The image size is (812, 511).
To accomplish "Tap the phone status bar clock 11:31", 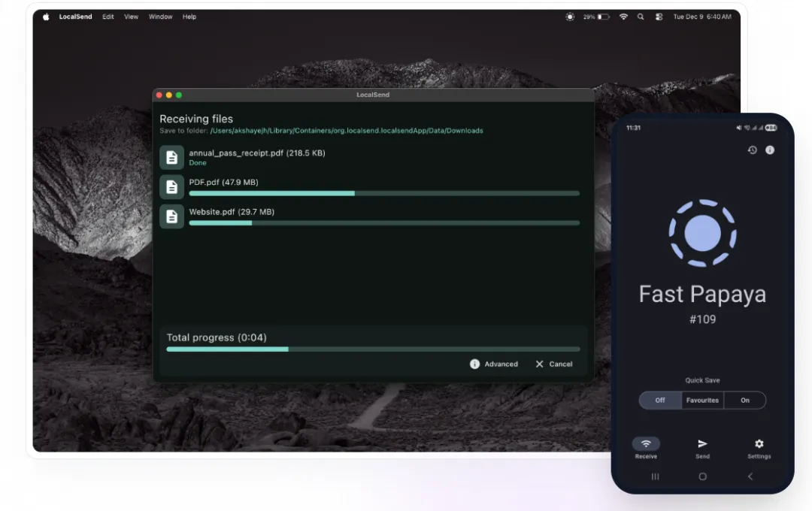I will [633, 128].
